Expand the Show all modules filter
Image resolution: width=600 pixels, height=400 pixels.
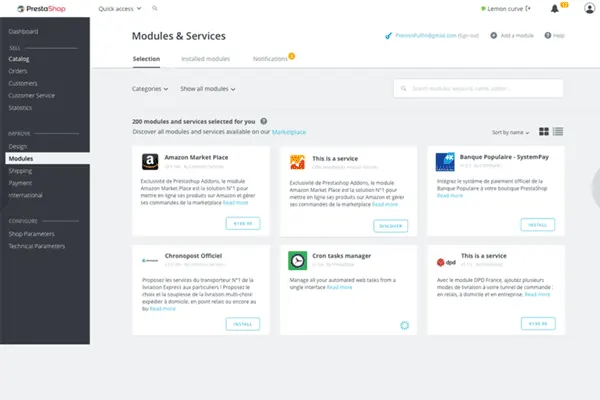tap(208, 89)
